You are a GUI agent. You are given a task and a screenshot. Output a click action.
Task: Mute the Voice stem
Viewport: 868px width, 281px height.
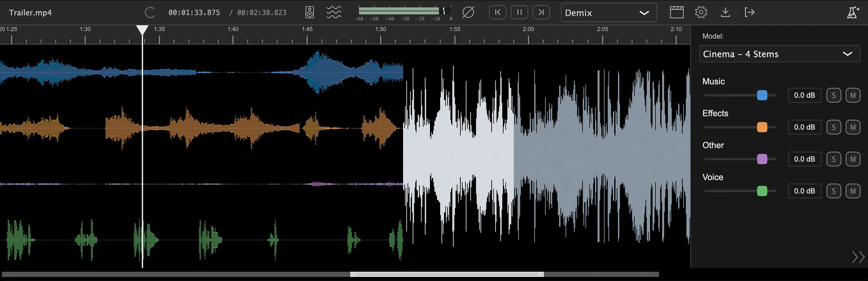click(853, 191)
